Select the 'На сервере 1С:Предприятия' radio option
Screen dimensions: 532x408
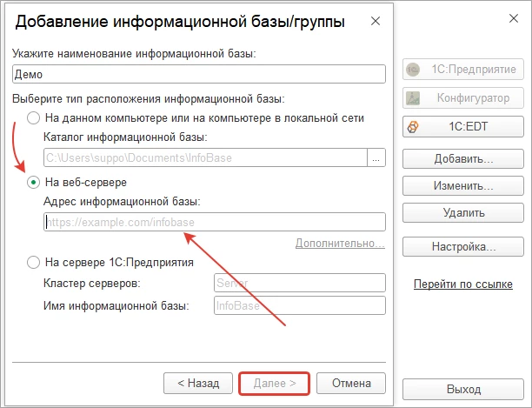[33, 263]
